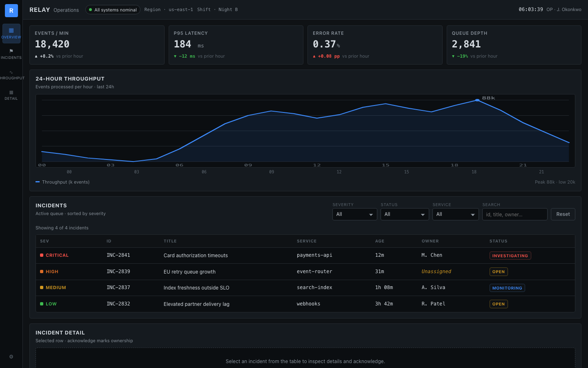
Task: Click the OPEN badge for INC-2832
Action: (499, 304)
